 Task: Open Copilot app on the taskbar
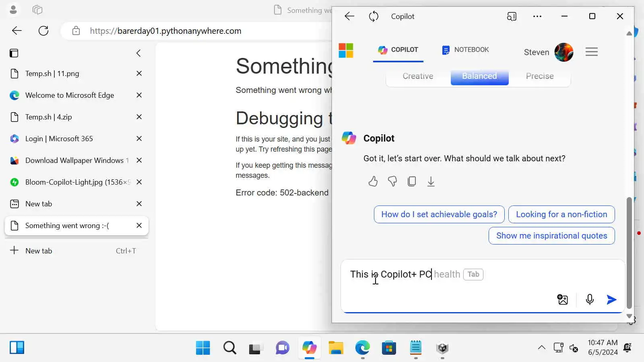click(309, 348)
